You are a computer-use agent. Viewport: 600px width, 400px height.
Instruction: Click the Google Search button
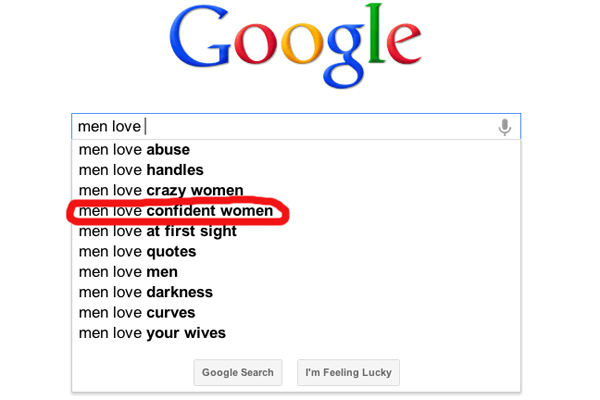click(238, 372)
